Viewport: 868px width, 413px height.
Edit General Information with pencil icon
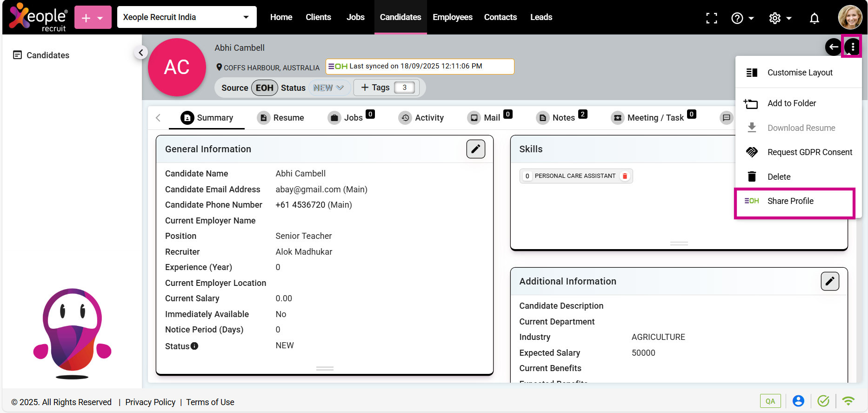pos(475,149)
